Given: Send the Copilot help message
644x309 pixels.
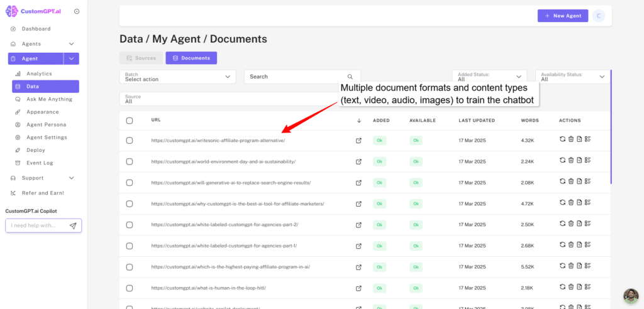Looking at the screenshot, I should [x=73, y=225].
